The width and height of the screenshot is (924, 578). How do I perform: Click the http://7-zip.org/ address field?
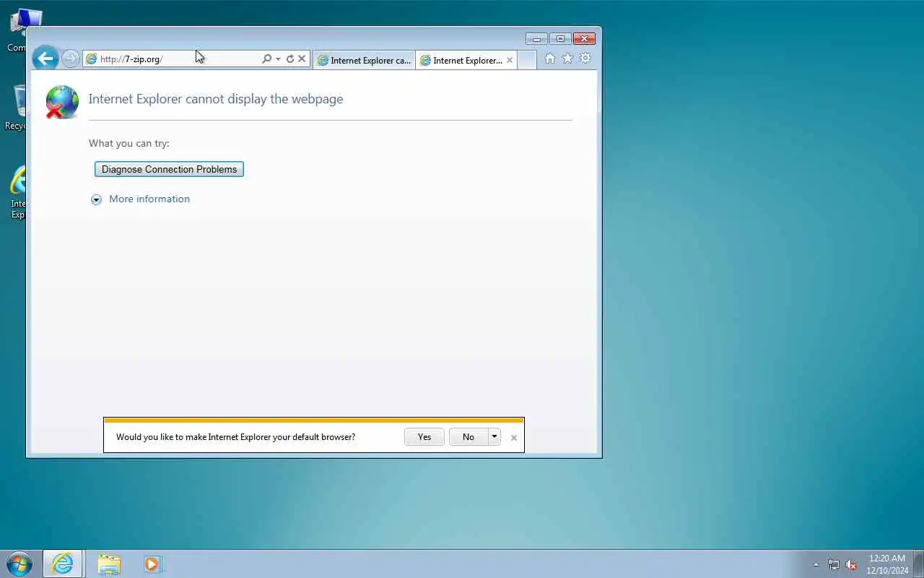pos(173,59)
